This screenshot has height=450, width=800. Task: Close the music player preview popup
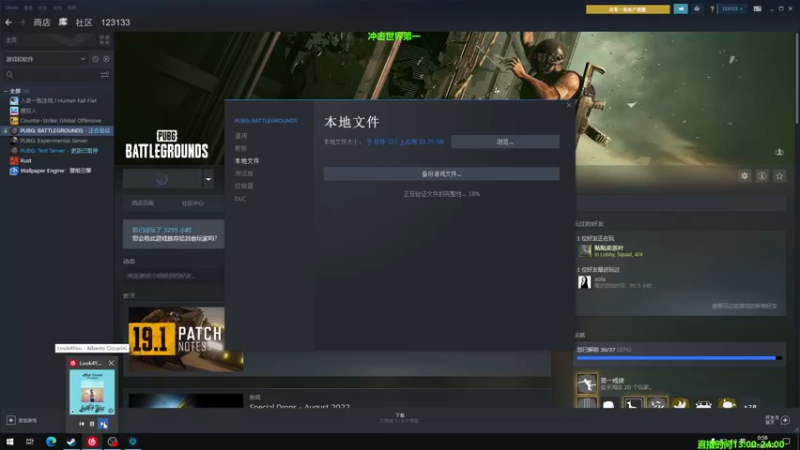tap(111, 363)
